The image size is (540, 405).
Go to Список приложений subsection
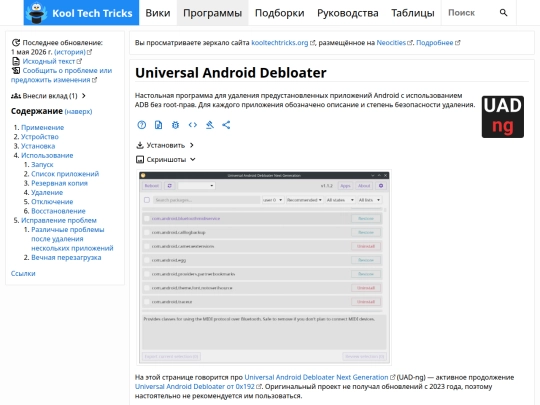65,174
